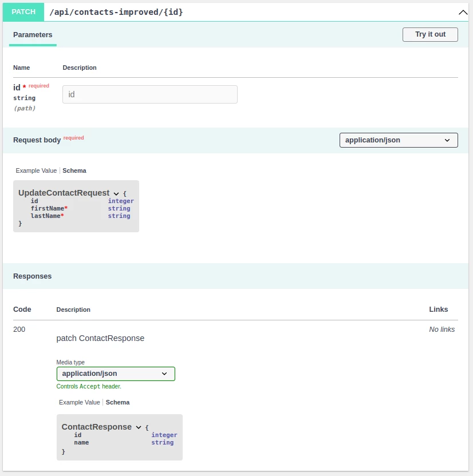Select the ContactResponse schema box

click(x=119, y=437)
